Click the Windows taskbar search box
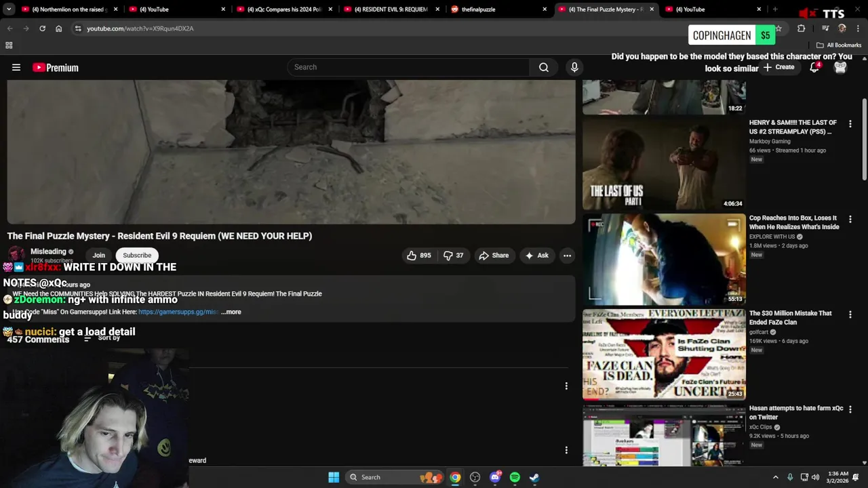Screen dimensions: 868x488 pyautogui.click(x=393, y=477)
